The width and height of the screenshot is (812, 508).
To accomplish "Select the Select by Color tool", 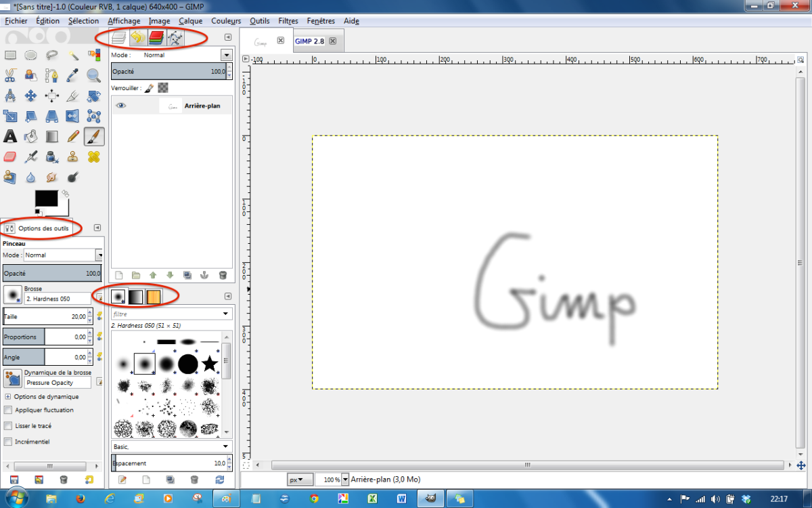I will (94, 55).
